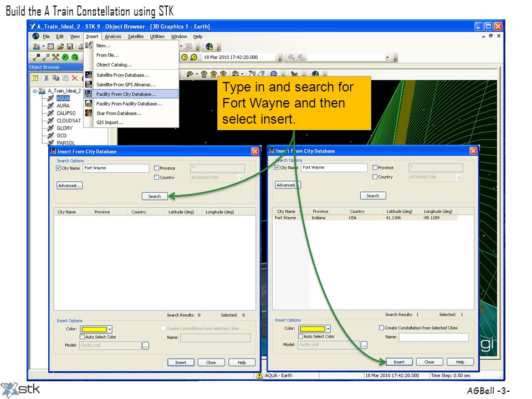
Task: Toggle Country checkbox in left dialog
Action: pos(156,177)
